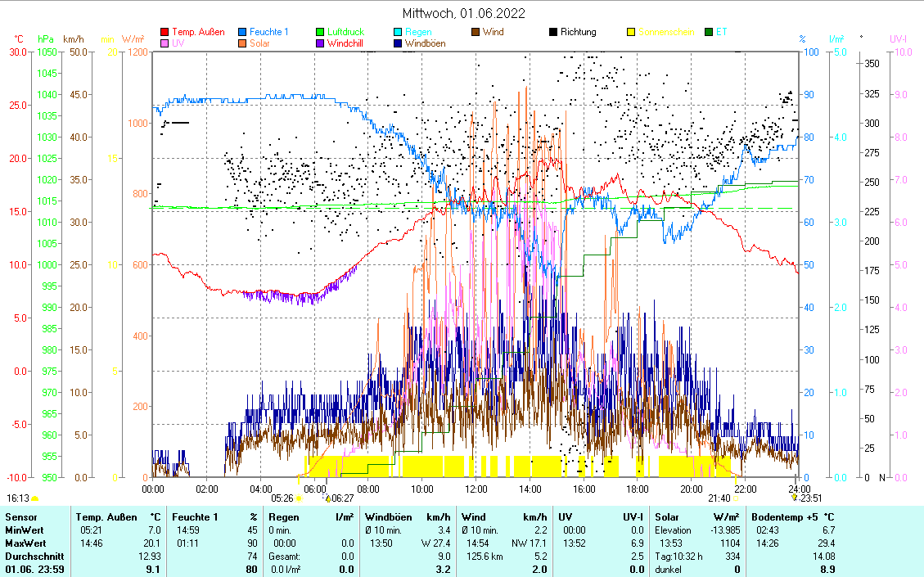The image size is (924, 577).
Task: Click the brown Wind legend square
Action: point(476,33)
